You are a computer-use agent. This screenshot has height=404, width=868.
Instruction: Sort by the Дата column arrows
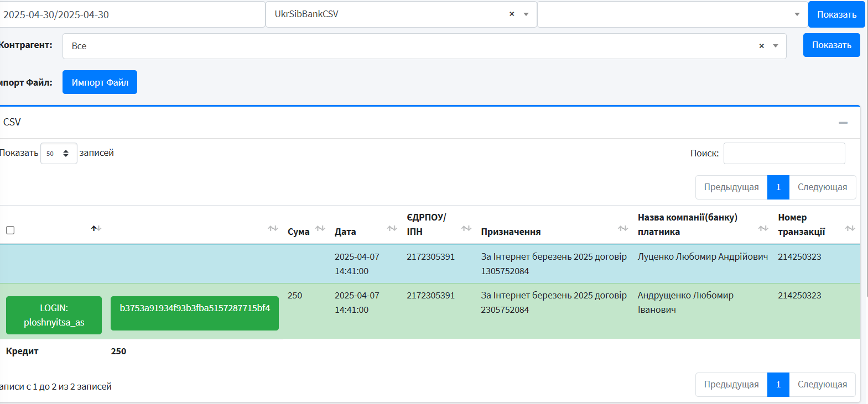[x=392, y=228]
